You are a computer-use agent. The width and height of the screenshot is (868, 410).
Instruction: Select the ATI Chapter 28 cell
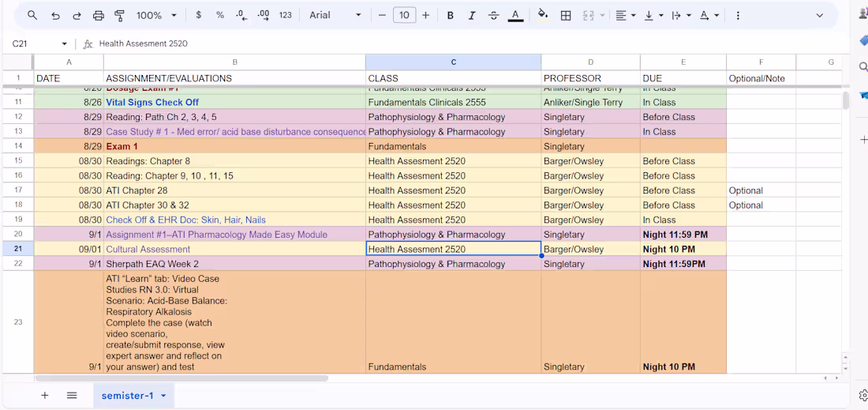pos(234,190)
